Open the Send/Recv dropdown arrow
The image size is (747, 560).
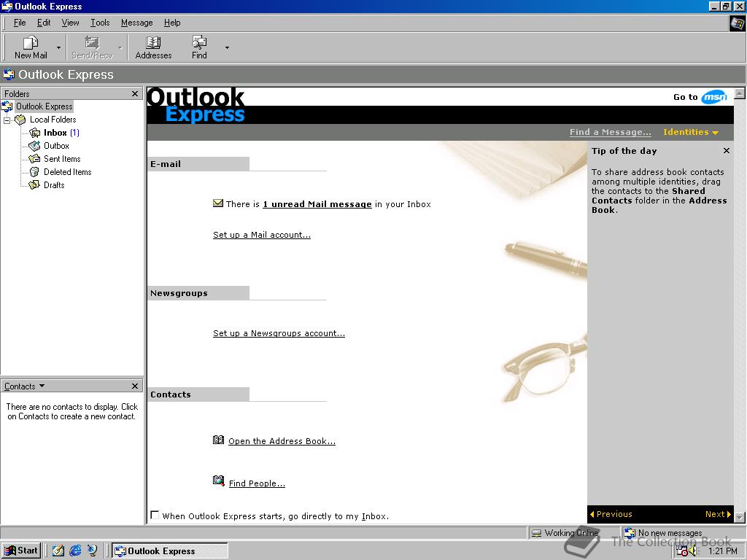point(120,47)
